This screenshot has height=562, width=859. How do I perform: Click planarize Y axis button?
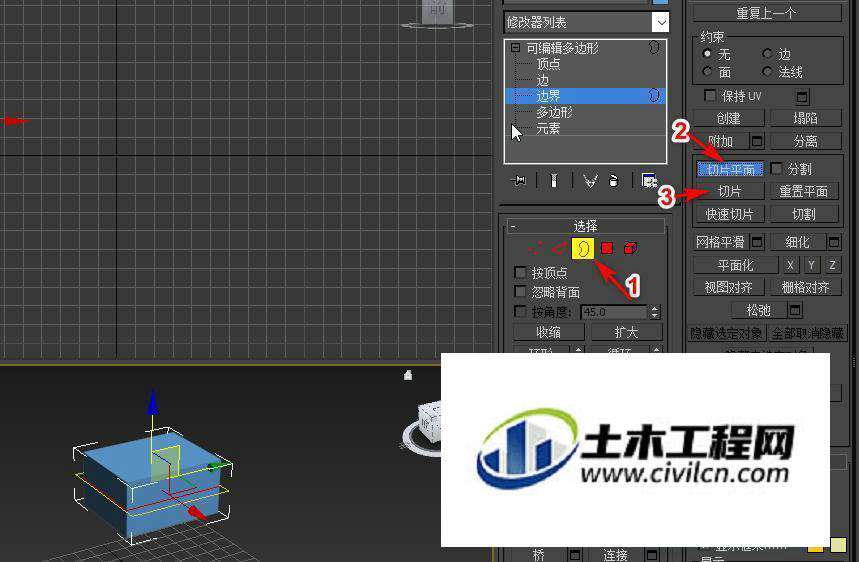(811, 265)
